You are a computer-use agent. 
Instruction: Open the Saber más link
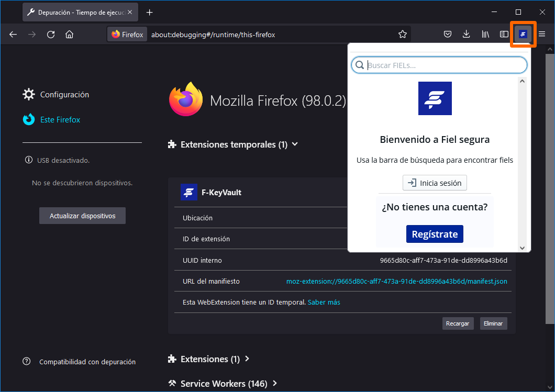coord(324,302)
